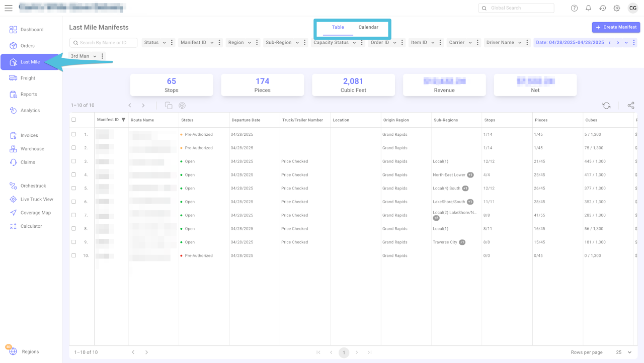The height and width of the screenshot is (363, 644).
Task: Go to Freight in the sidebar
Action: 28,78
